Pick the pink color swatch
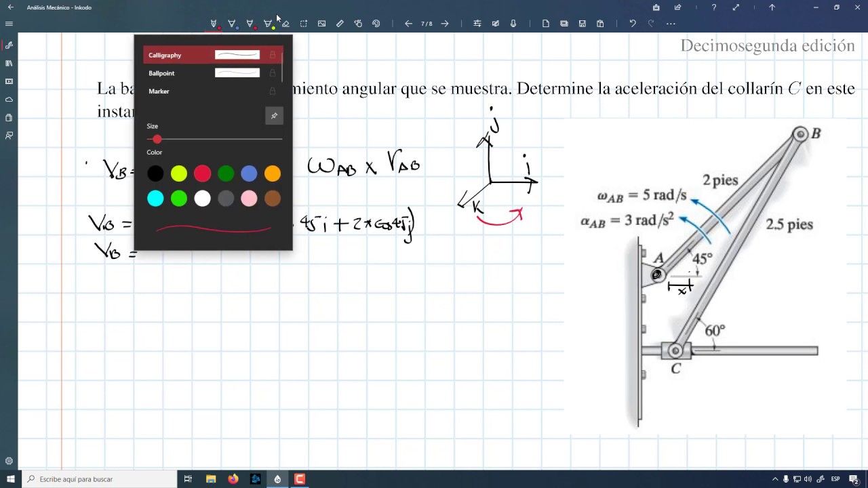The width and height of the screenshot is (868, 488). tap(249, 199)
